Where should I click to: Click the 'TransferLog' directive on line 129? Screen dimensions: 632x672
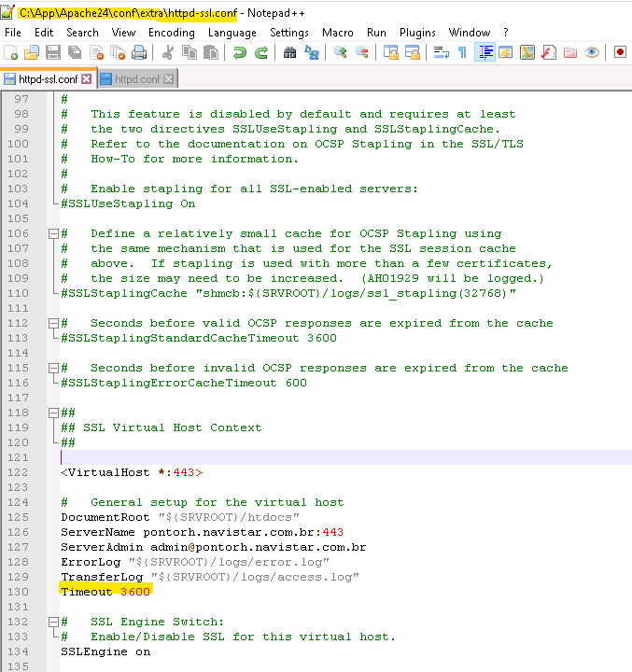[102, 577]
